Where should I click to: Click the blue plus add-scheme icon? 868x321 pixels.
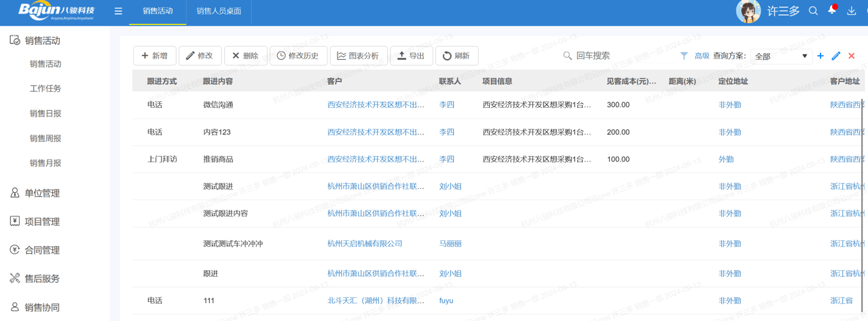[x=820, y=56]
